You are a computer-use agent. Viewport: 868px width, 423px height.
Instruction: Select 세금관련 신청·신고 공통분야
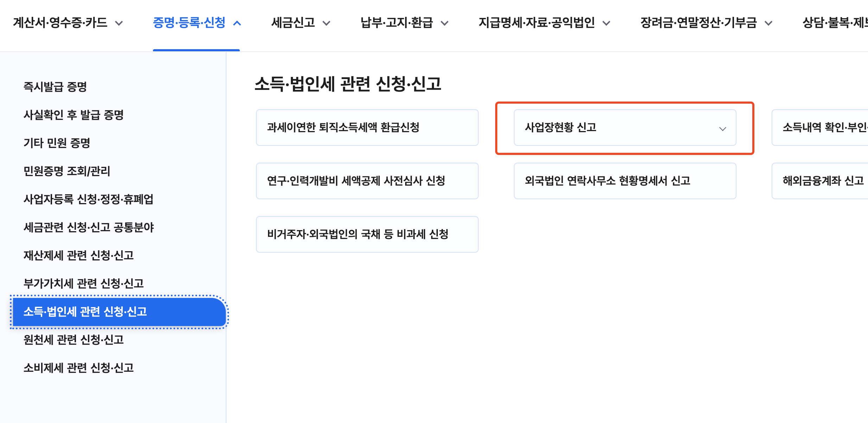89,227
